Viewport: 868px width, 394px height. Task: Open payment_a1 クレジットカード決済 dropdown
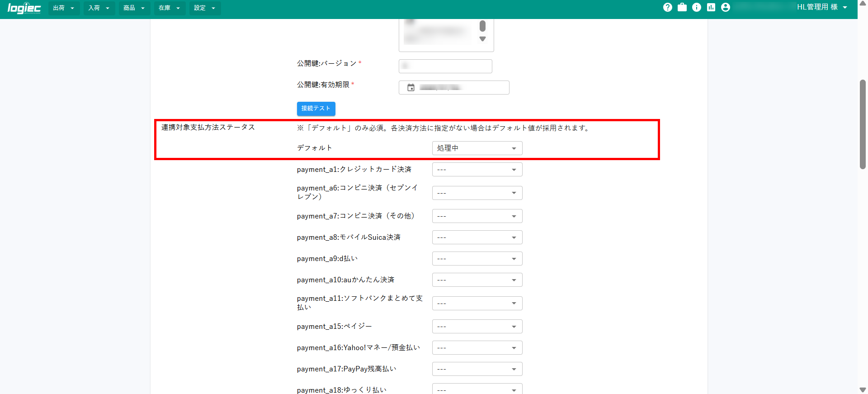pyautogui.click(x=477, y=170)
